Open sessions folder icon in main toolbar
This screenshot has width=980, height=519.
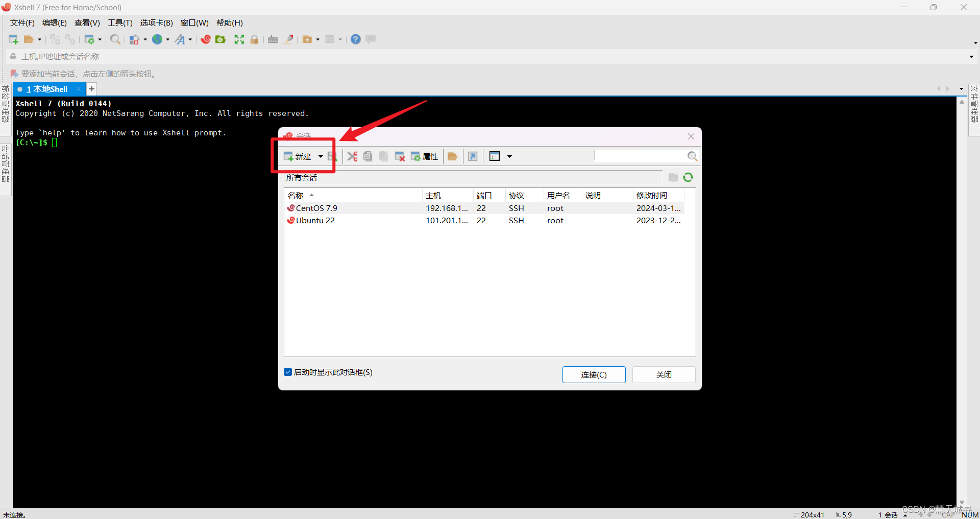click(x=29, y=39)
